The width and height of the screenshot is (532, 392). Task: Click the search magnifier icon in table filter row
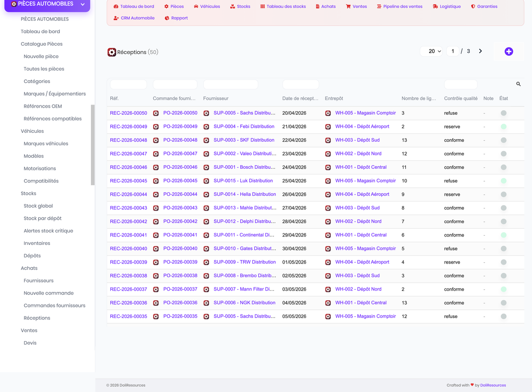tap(518, 84)
